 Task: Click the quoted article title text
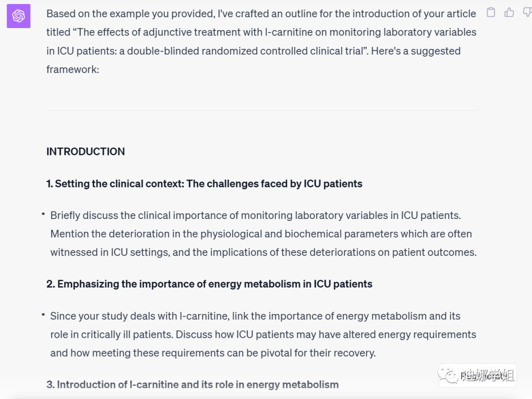(x=276, y=33)
